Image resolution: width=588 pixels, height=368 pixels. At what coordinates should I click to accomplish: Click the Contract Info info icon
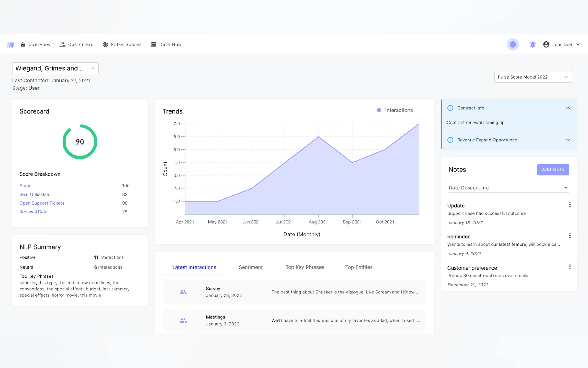[x=450, y=108]
